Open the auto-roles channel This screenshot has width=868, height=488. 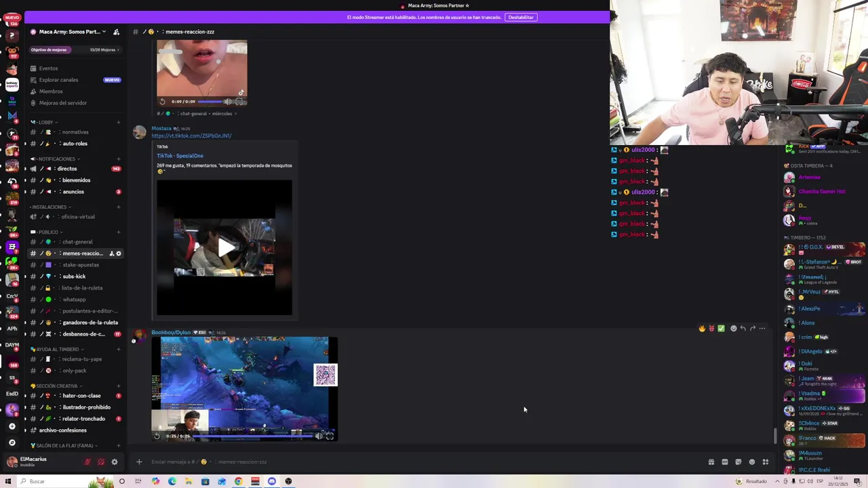[x=75, y=144]
